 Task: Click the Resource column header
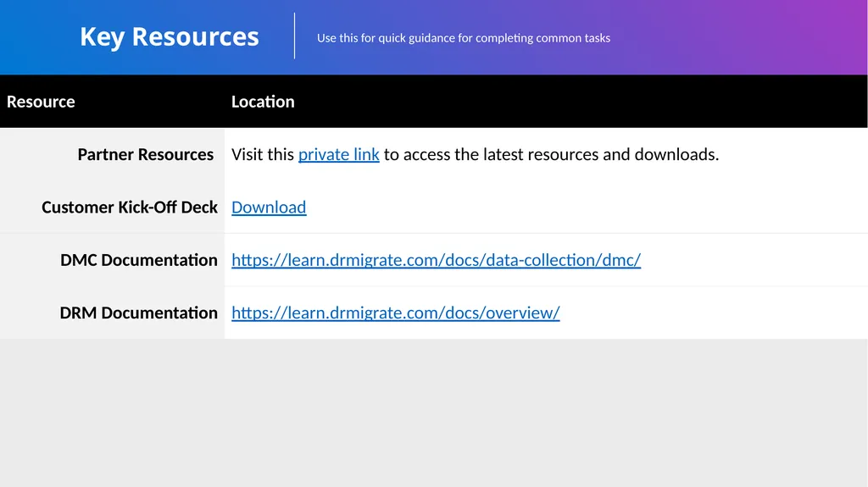pyautogui.click(x=41, y=102)
